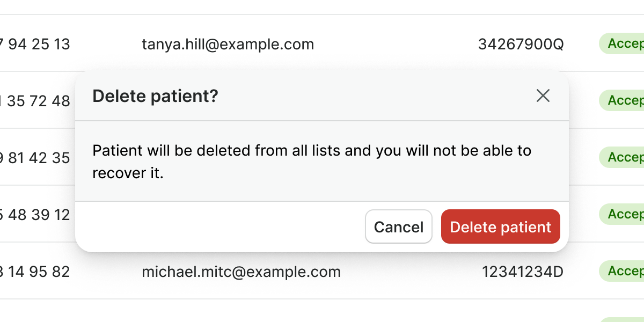Click the deletion warning message text
Image resolution: width=644 pixels, height=322 pixels.
[x=311, y=161]
